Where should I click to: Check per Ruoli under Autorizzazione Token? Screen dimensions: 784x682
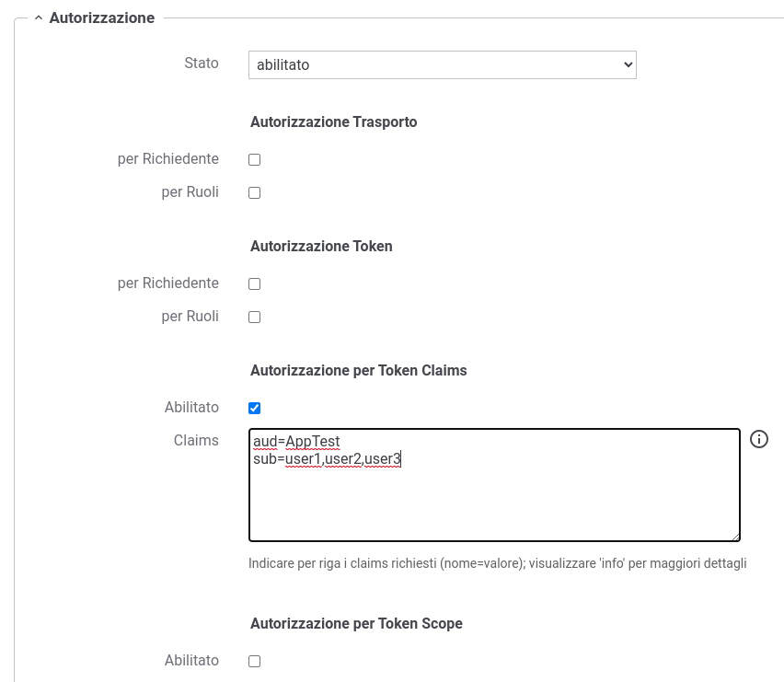(255, 317)
